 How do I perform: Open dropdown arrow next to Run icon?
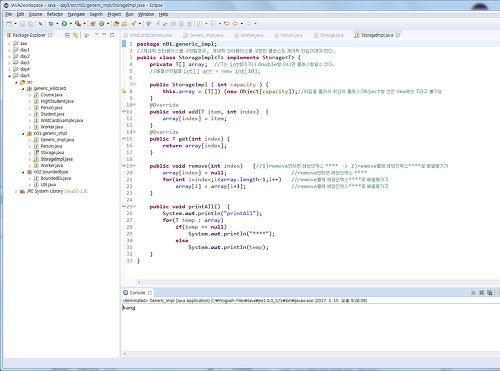pyautogui.click(x=70, y=24)
